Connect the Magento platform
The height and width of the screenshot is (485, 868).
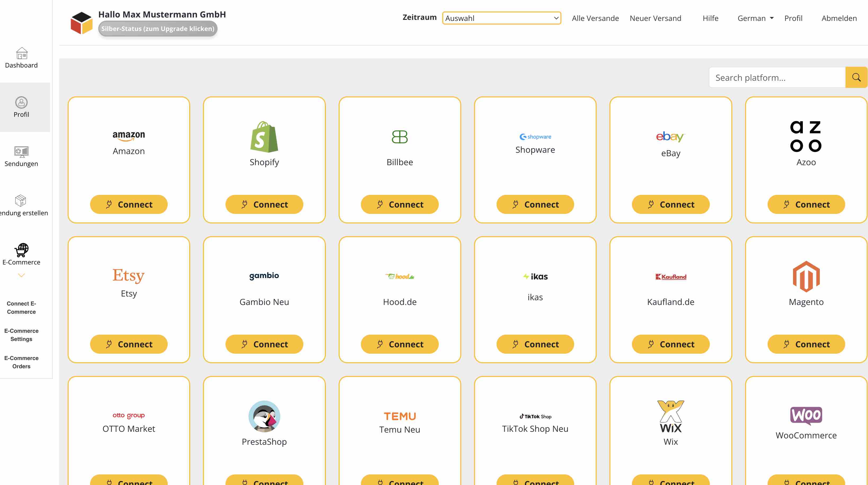point(806,344)
